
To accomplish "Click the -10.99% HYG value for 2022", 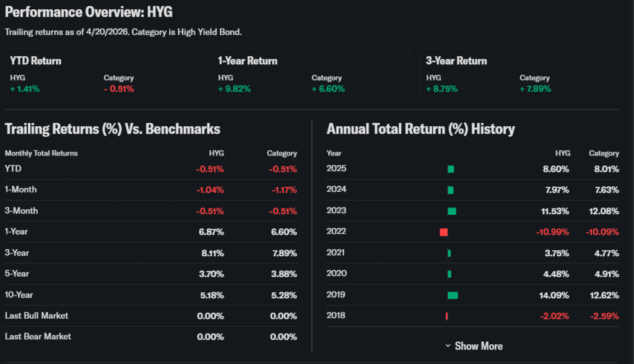I will click(x=552, y=232).
